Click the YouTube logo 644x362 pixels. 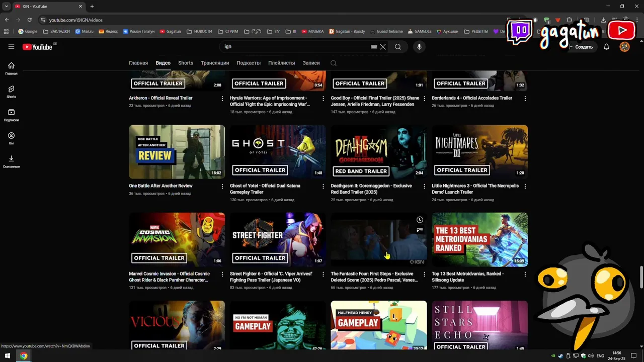pyautogui.click(x=37, y=47)
